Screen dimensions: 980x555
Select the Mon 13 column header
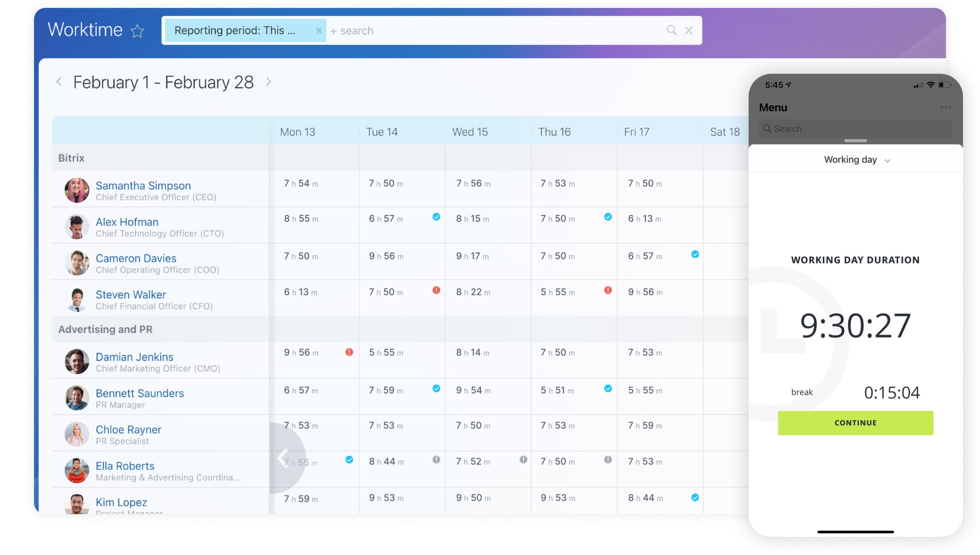pos(297,132)
